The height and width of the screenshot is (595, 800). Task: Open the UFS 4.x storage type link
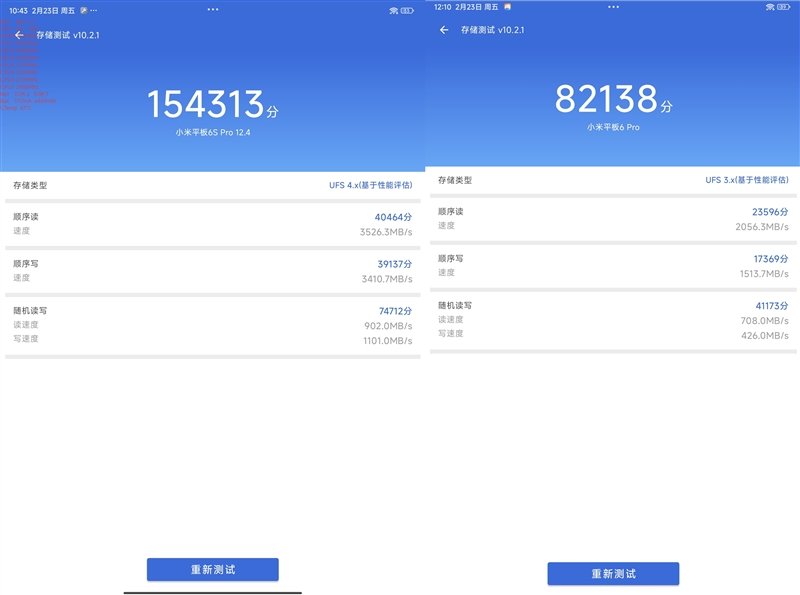coord(370,185)
